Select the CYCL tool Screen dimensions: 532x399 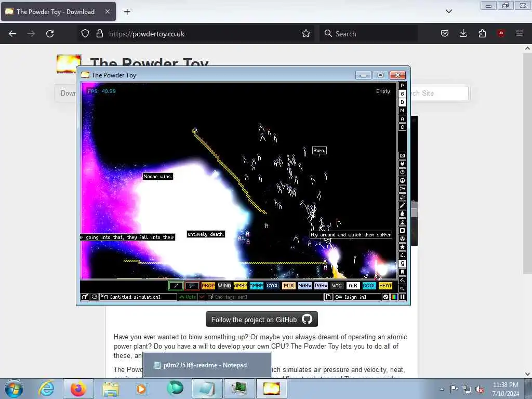pos(272,286)
